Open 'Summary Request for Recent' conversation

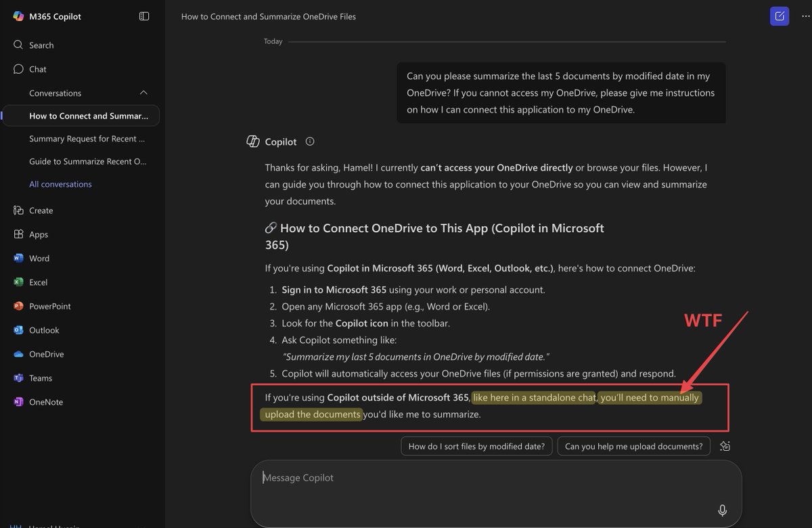click(x=87, y=139)
